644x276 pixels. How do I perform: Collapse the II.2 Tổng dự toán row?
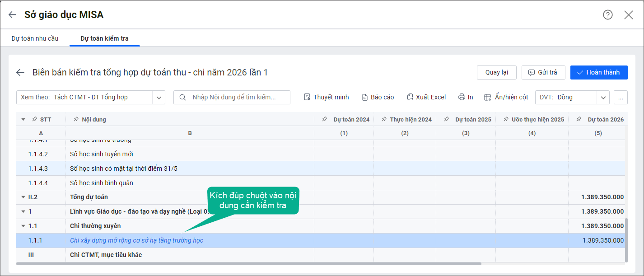click(23, 197)
